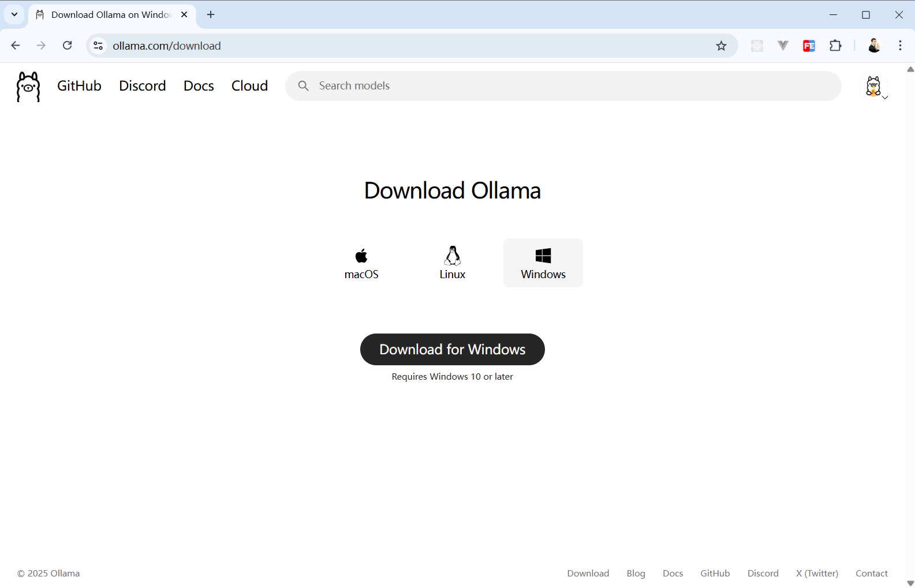
Task: Open Chrome's three-dot menu
Action: pyautogui.click(x=900, y=46)
